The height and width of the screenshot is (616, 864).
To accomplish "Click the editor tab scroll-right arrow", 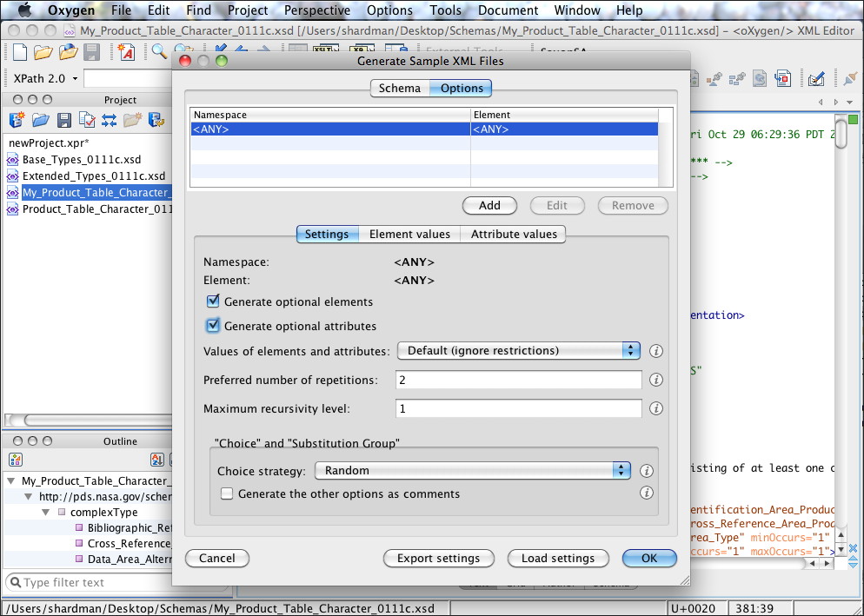I will point(836,102).
